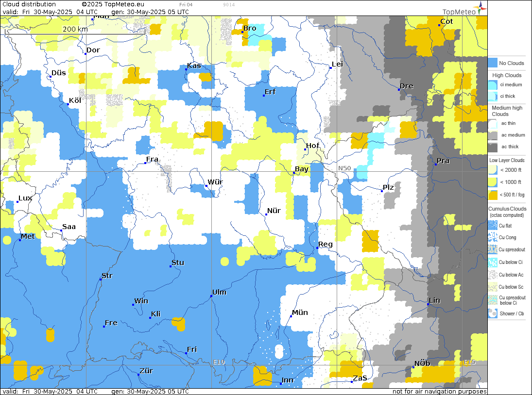Select the 'Met' city label
This screenshot has width=532, height=395.
coord(28,236)
